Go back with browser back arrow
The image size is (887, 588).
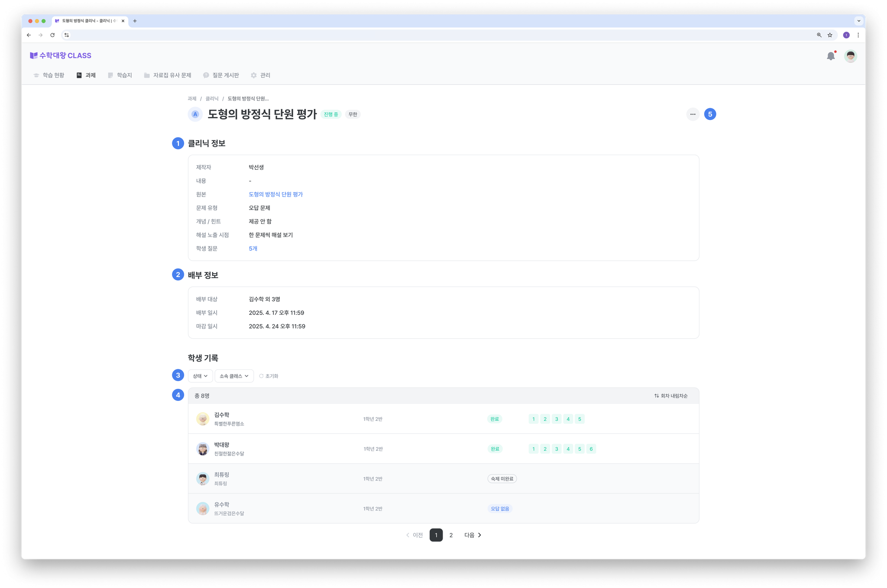(29, 35)
